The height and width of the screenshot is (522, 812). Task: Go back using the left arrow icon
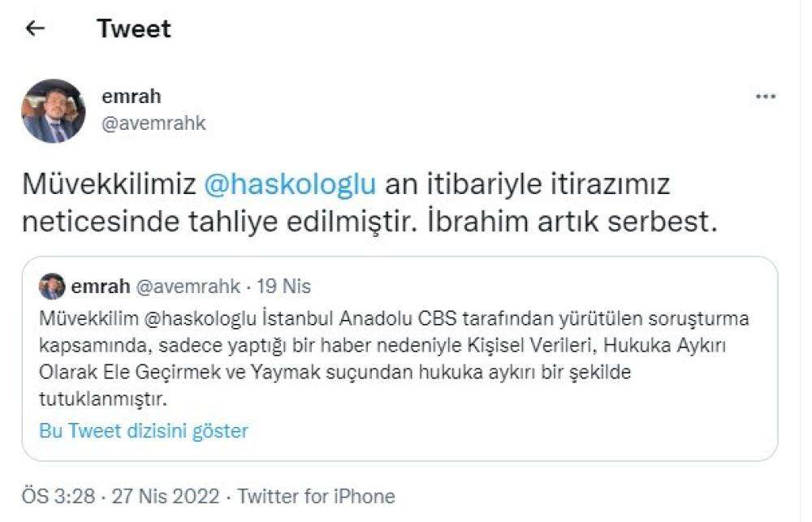click(x=35, y=28)
